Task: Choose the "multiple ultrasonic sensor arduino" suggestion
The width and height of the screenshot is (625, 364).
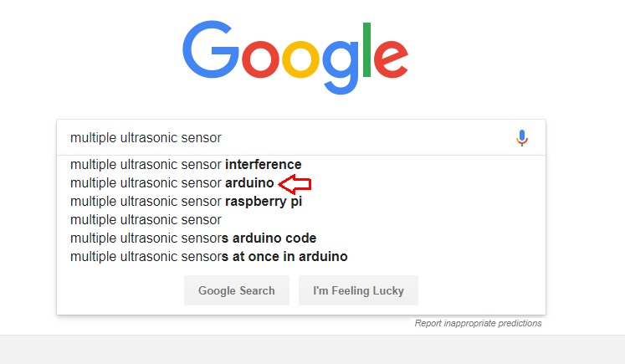Action: pos(172,182)
